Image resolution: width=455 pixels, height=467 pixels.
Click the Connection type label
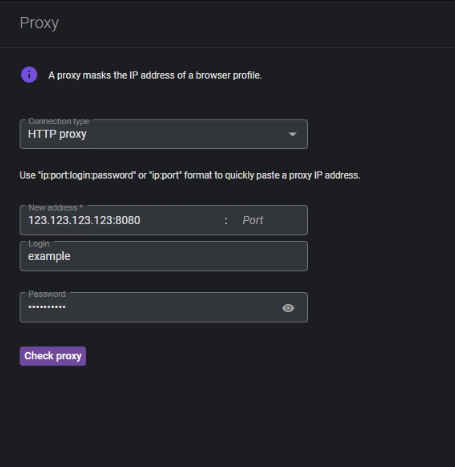point(59,121)
